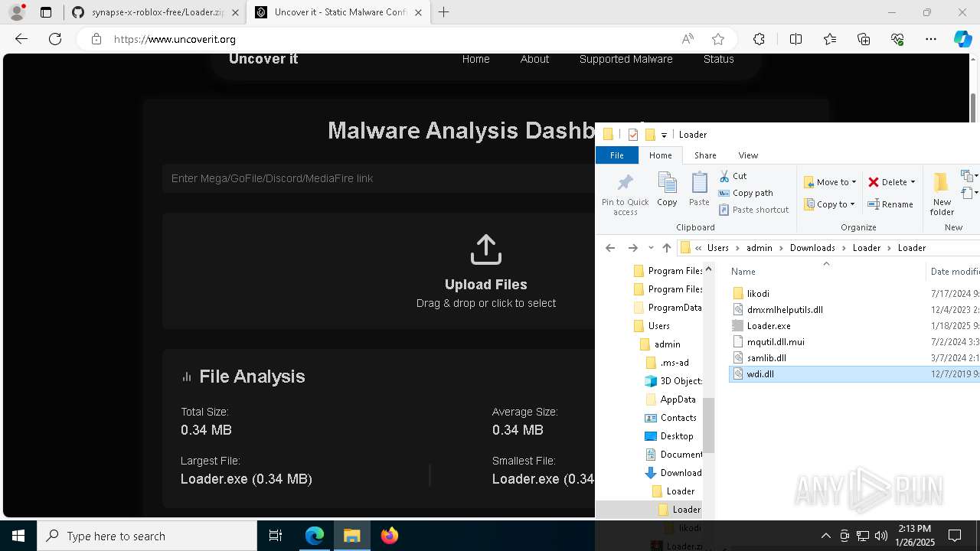Open Browser essentials icon
980x551 pixels.
[897, 39]
